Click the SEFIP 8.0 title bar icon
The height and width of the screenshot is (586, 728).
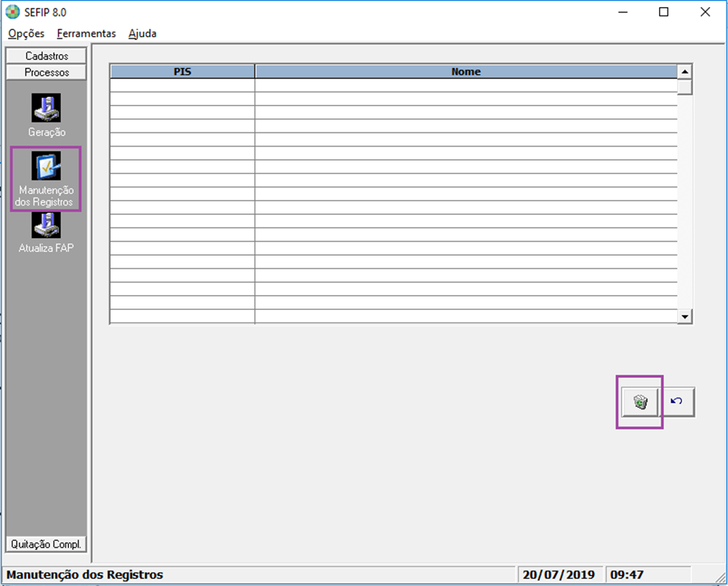tap(13, 12)
